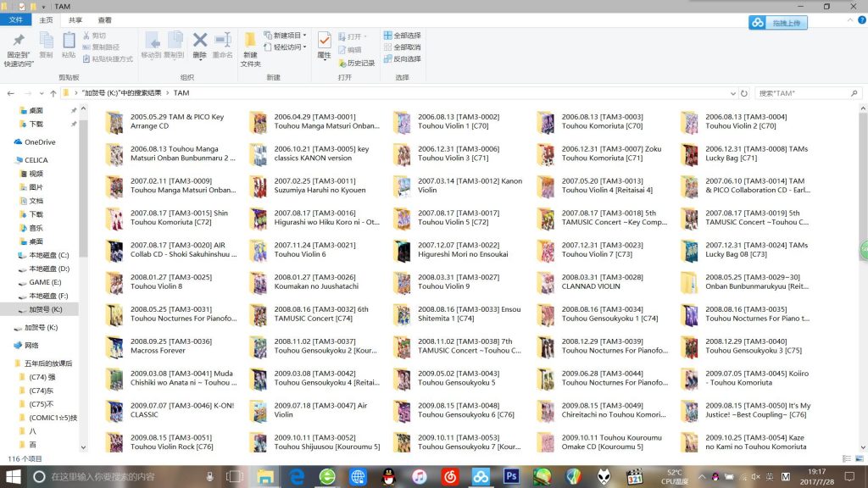Image resolution: width=868 pixels, height=488 pixels.
Task: Select 网络 (Network) in navigation pane
Action: point(31,346)
